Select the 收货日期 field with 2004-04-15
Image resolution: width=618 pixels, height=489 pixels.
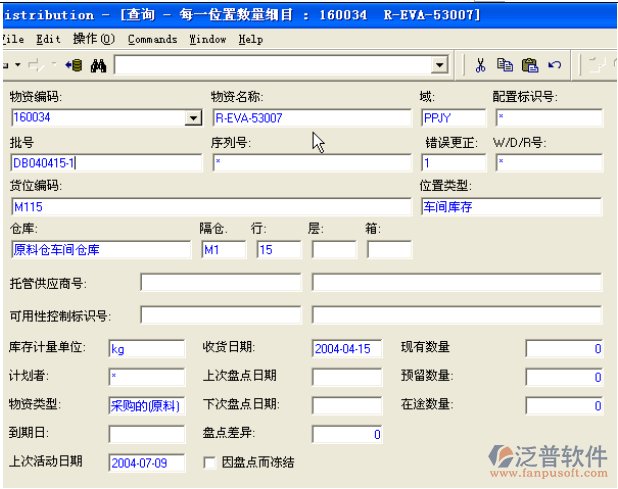[x=346, y=349]
